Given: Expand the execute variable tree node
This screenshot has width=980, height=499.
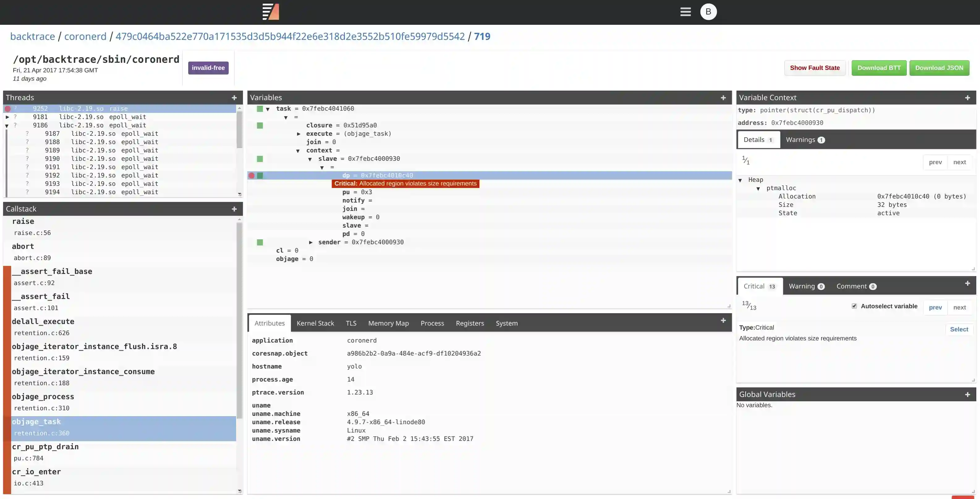Looking at the screenshot, I should [x=299, y=134].
